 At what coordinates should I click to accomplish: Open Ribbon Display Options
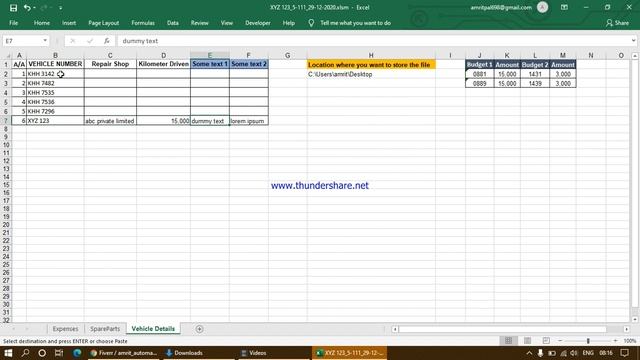click(564, 7)
